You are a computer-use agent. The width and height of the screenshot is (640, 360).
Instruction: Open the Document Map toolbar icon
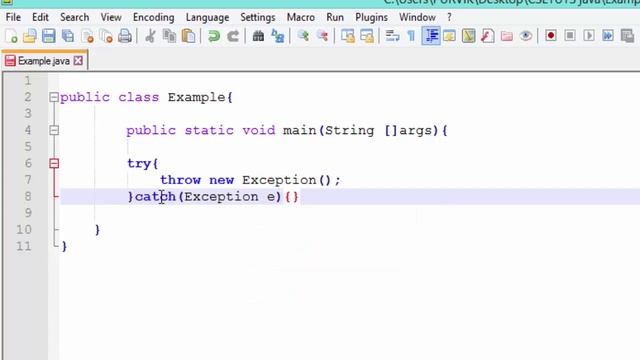[x=469, y=36]
